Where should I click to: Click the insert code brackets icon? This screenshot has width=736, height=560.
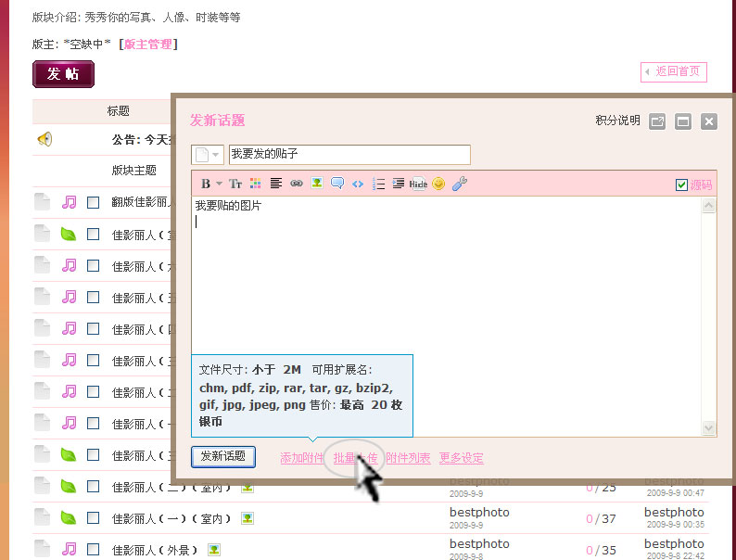(x=358, y=184)
